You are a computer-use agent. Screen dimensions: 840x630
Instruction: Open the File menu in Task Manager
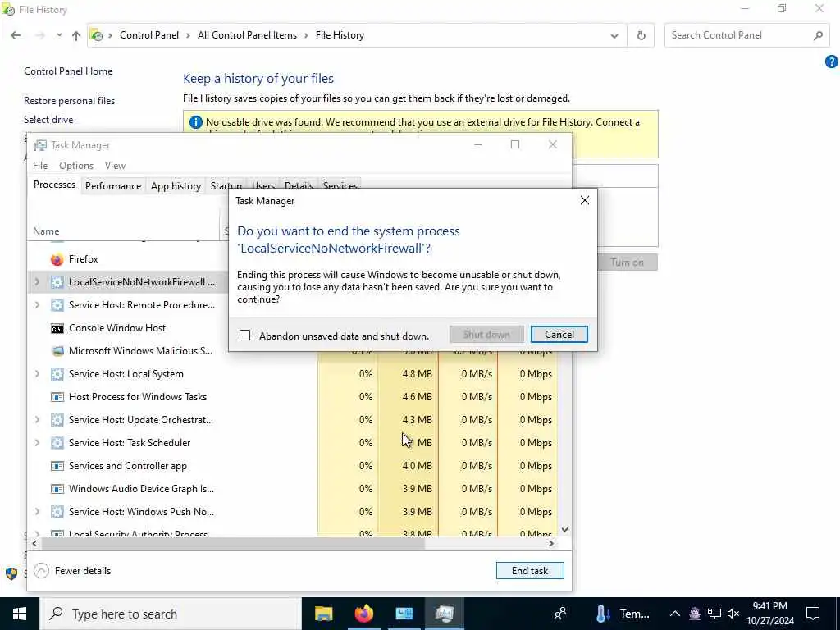pos(40,166)
